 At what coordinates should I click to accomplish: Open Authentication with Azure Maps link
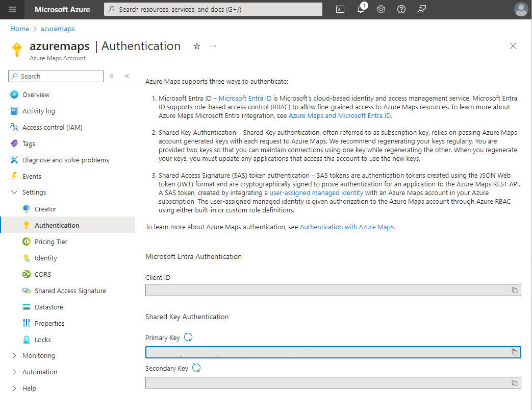coord(347,227)
